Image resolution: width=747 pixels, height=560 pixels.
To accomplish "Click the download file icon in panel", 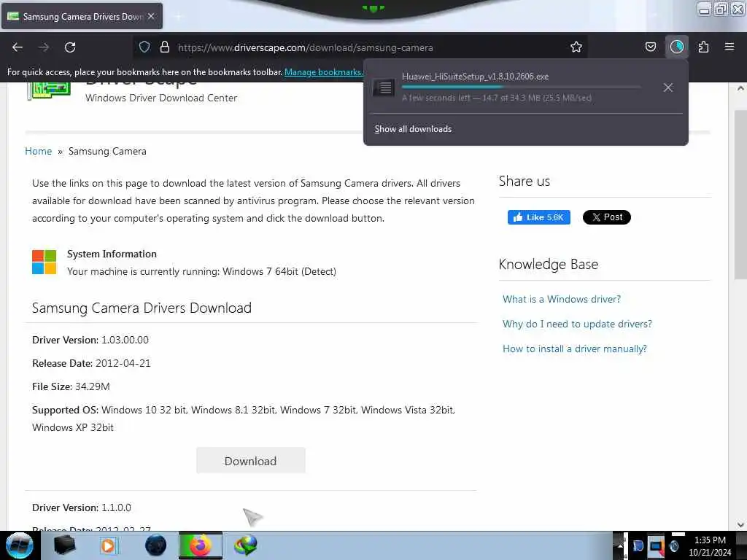I will tap(383, 87).
